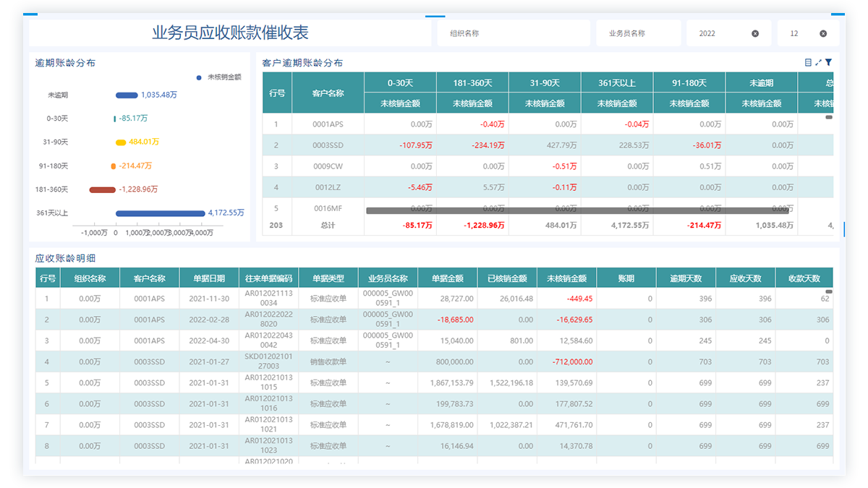Click the 单据日期 column header

pos(209,278)
